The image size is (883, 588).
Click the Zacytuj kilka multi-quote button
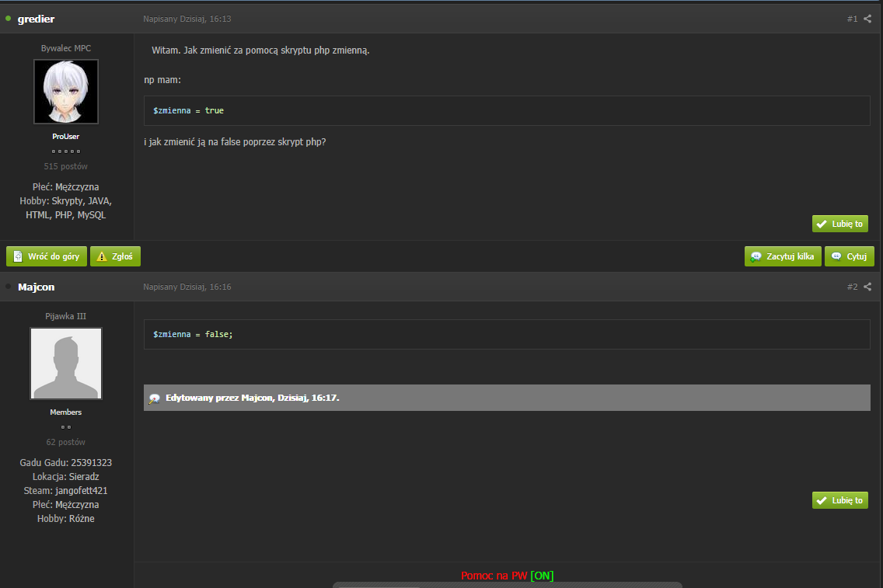coord(783,256)
